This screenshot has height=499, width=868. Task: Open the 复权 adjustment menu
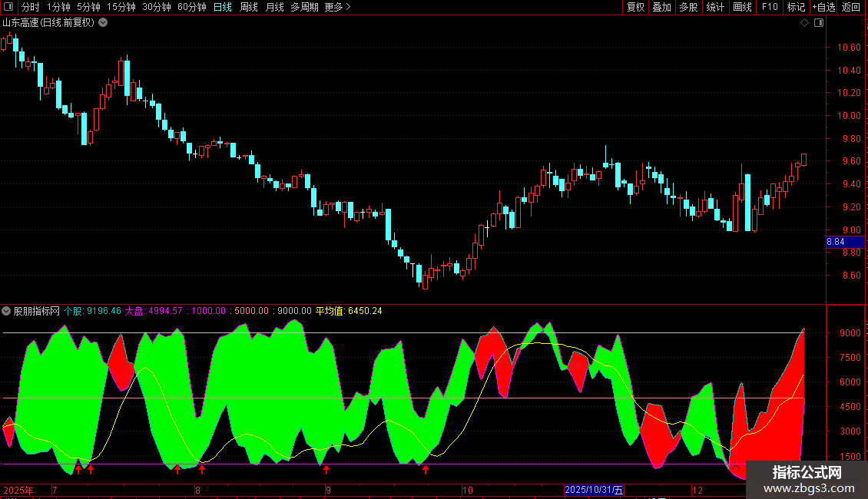(x=635, y=7)
